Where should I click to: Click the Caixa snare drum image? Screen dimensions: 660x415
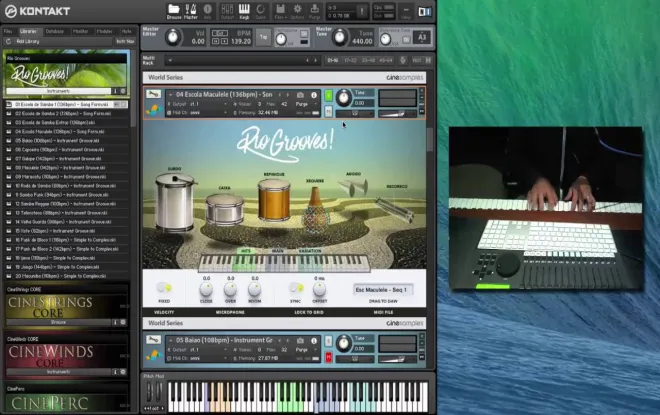(225, 209)
